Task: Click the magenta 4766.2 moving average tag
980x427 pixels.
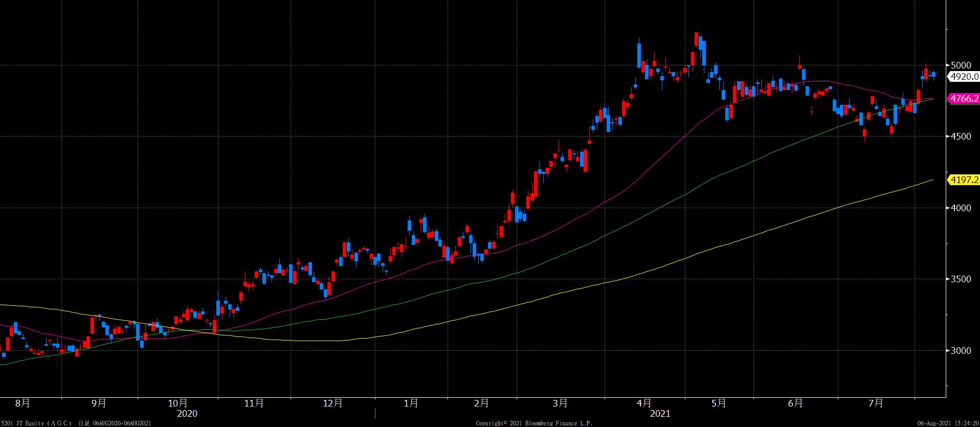Action: pos(964,99)
